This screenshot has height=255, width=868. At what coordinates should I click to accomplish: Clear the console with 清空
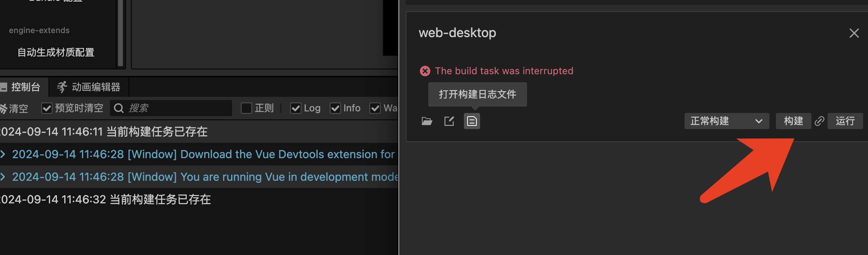click(15, 108)
